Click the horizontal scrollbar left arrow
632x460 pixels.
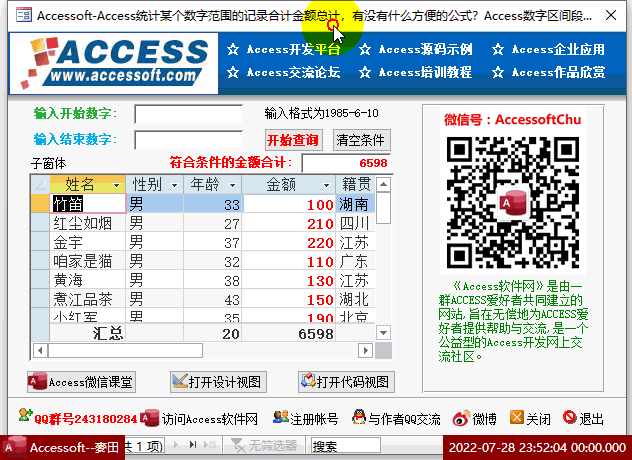40,350
